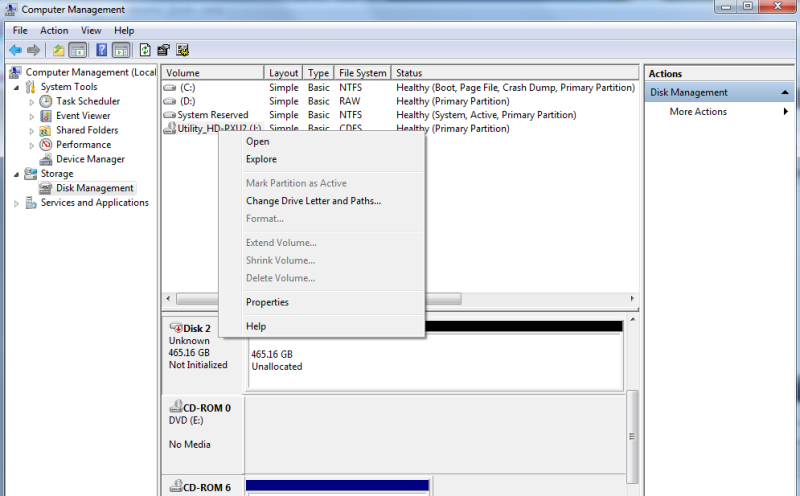
Task: Collapse the System Tools tree node
Action: click(x=16, y=88)
